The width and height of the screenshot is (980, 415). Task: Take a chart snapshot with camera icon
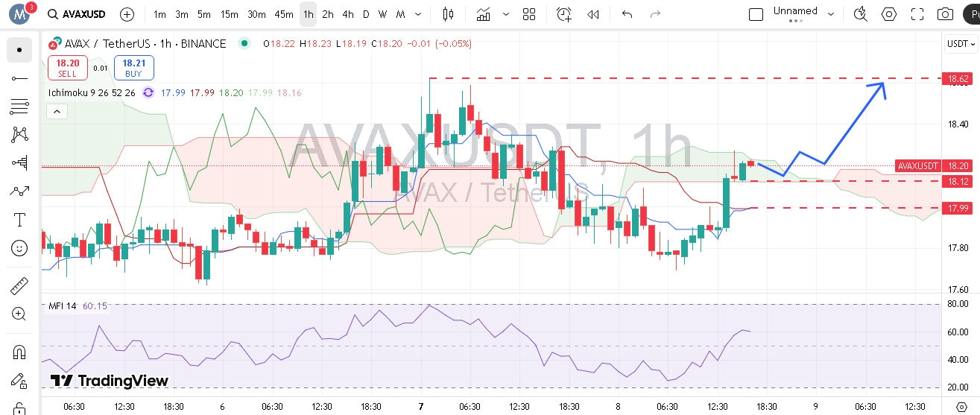coord(946,14)
